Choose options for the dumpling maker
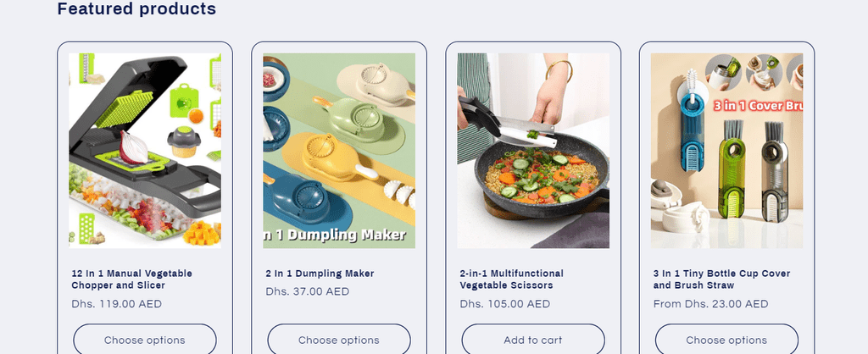868x354 pixels. pyautogui.click(x=339, y=340)
